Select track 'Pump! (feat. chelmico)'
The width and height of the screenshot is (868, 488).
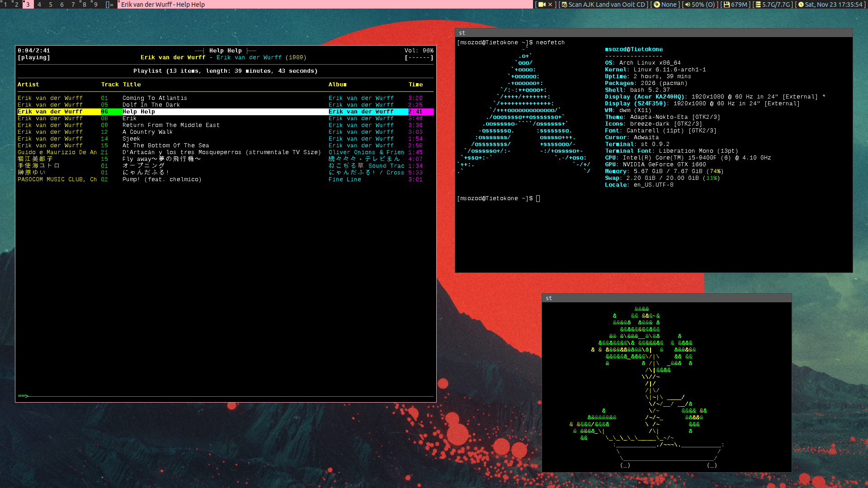(x=225, y=179)
